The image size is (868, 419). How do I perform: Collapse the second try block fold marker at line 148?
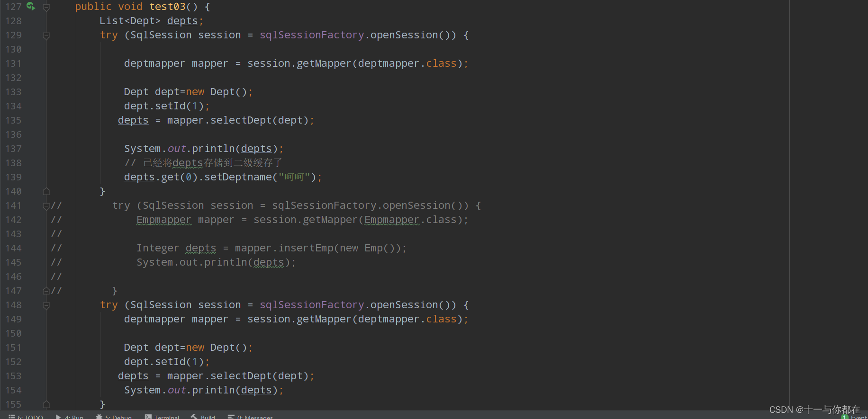coord(46,305)
